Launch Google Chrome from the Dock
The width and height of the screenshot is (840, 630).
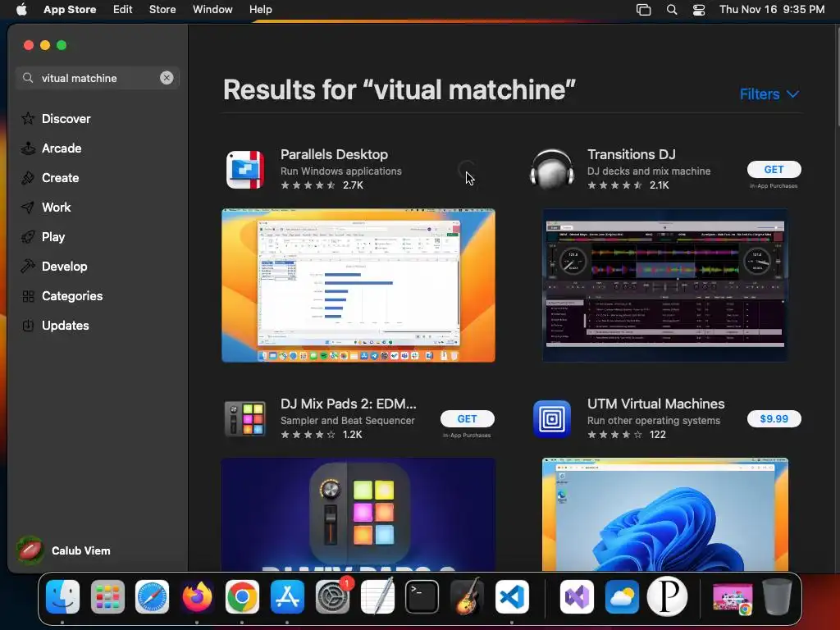coord(242,596)
